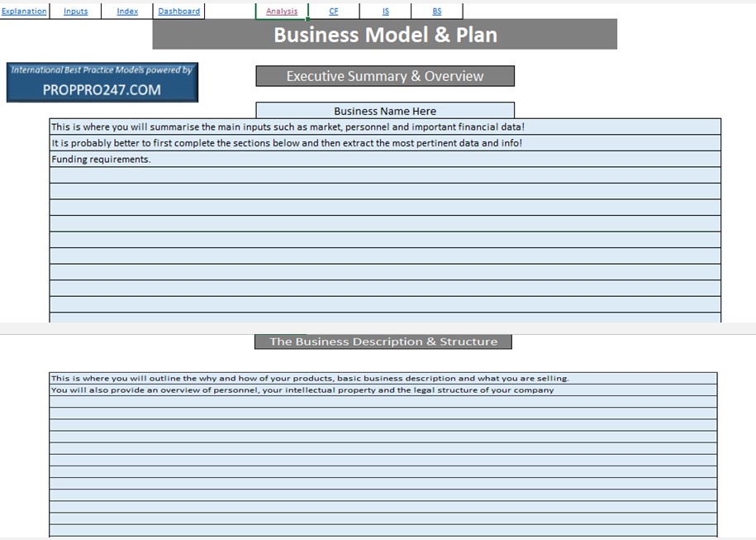756x540 pixels.
Task: Select the row 'It is probably better to first complete'
Action: [385, 143]
